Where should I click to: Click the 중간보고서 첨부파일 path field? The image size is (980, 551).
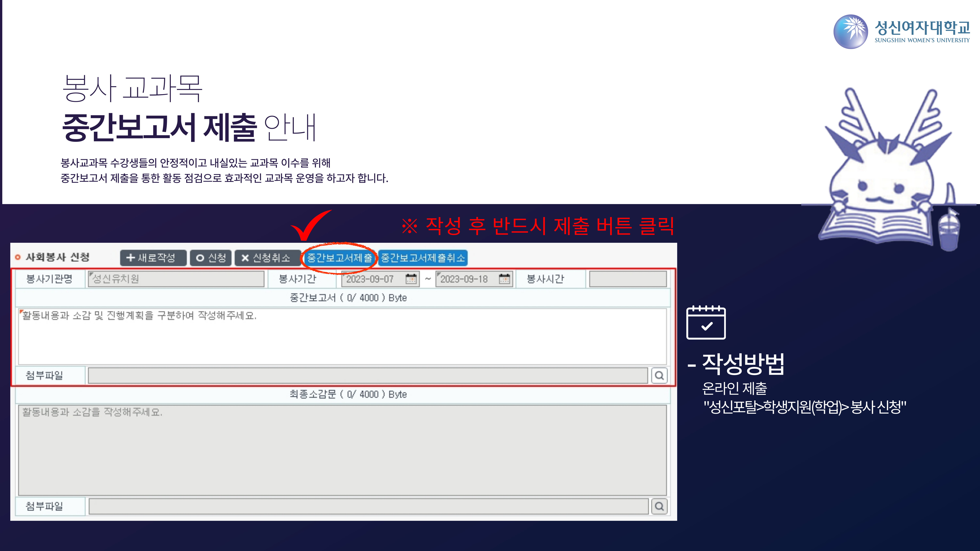coord(367,375)
